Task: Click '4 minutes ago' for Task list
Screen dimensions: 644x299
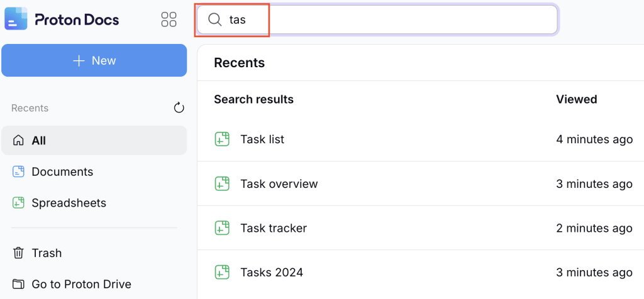Action: [x=594, y=139]
